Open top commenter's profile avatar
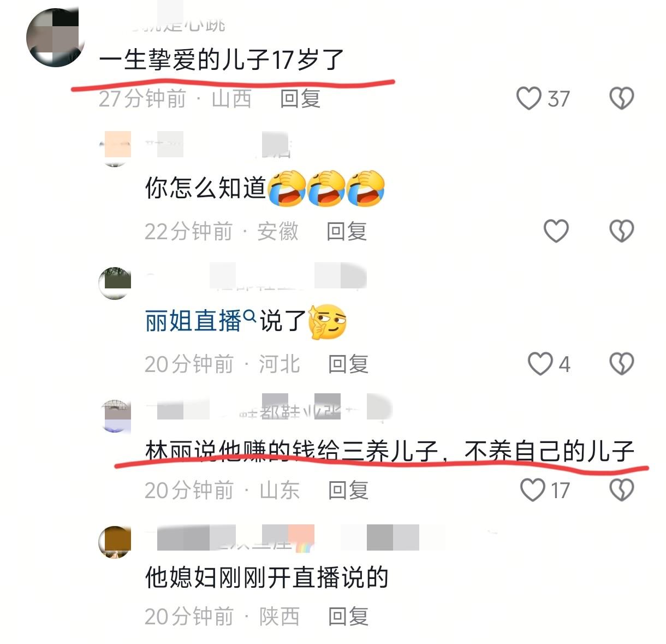 pyautogui.click(x=55, y=37)
